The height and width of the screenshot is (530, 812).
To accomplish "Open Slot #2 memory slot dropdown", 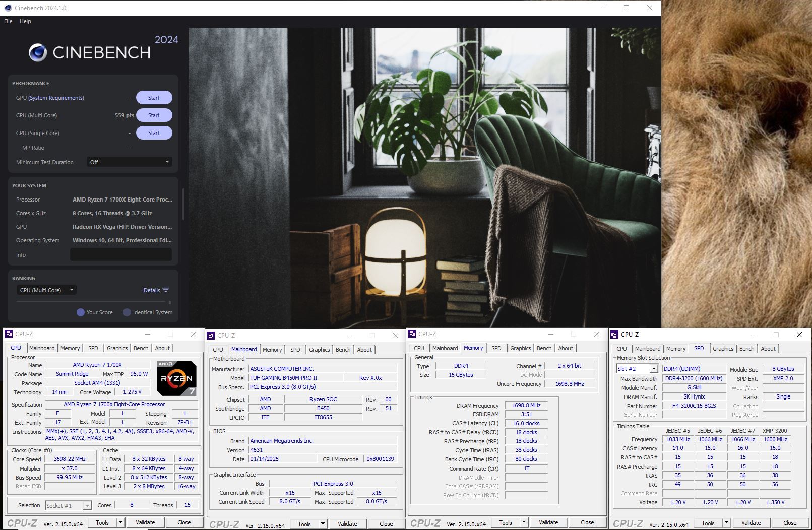I will tap(637, 369).
